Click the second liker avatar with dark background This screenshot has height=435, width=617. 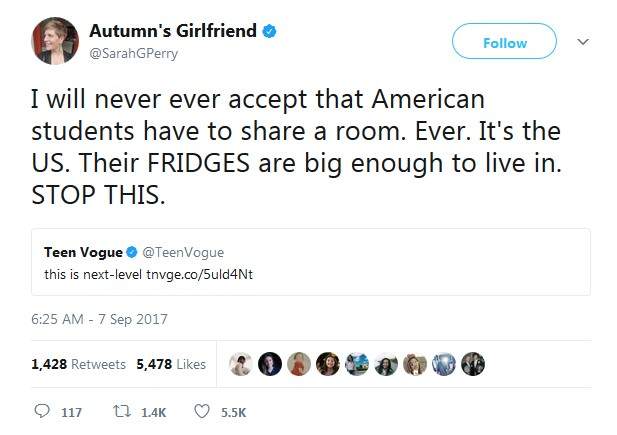(269, 365)
